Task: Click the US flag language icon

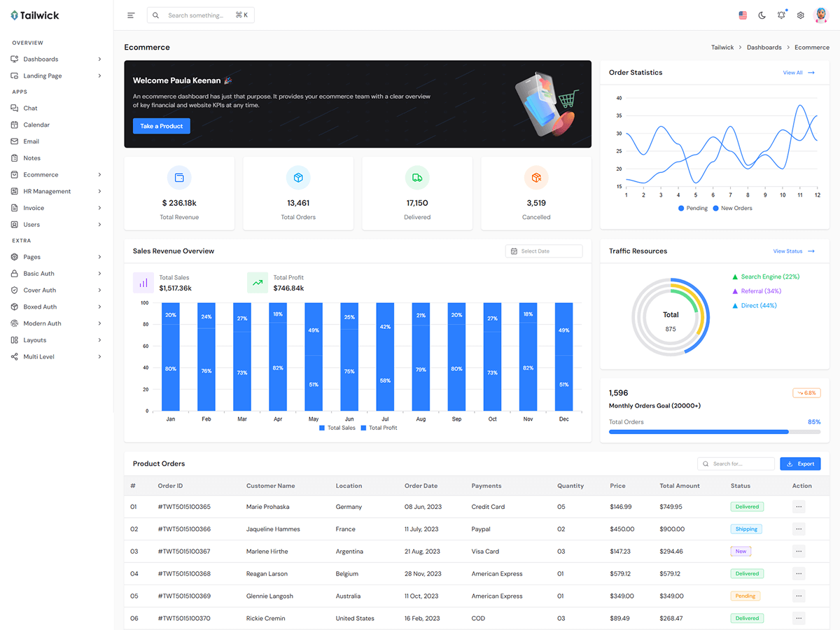Action: pos(743,15)
